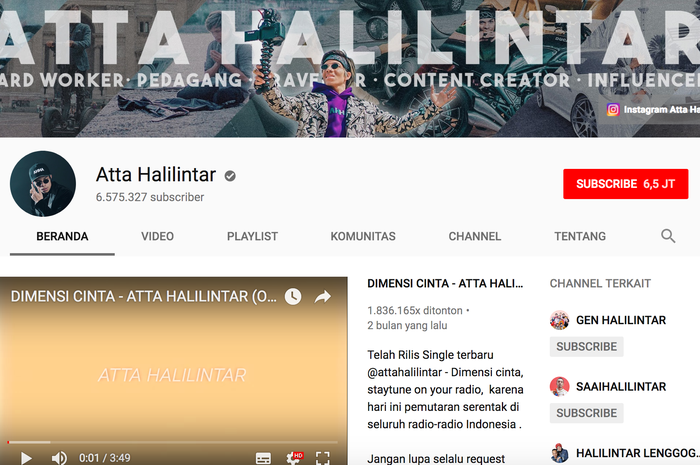Click the CHANNEL TERKAIT heading
This screenshot has width=700, height=465.
pyautogui.click(x=600, y=283)
